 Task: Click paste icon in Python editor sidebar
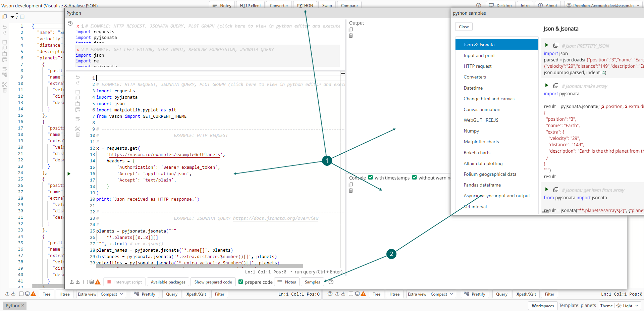point(78,104)
